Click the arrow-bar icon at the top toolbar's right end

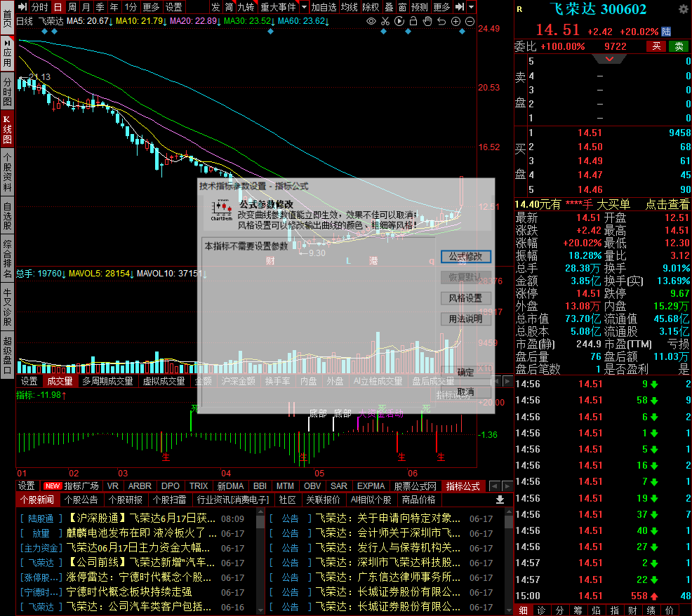tap(460, 7)
